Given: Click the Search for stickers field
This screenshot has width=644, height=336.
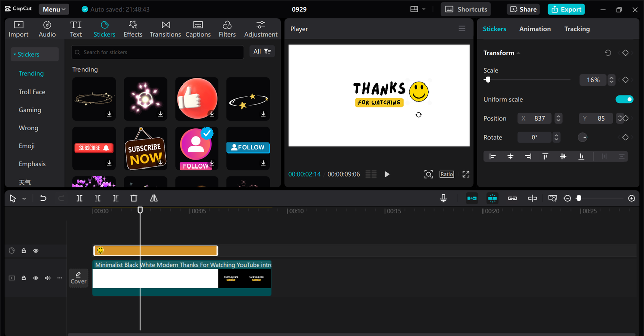Looking at the screenshot, I should coord(157,52).
